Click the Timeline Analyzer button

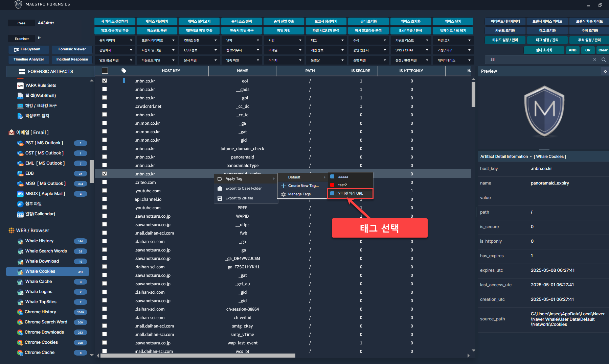[29, 59]
